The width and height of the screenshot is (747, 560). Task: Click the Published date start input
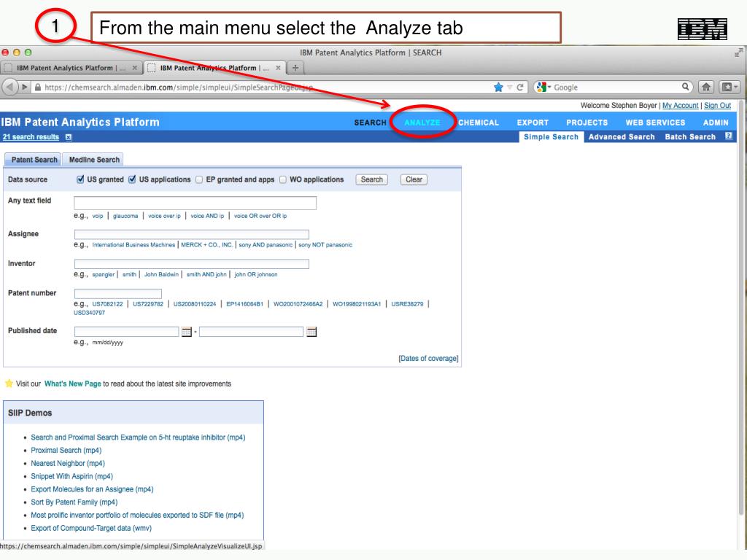pos(127,332)
